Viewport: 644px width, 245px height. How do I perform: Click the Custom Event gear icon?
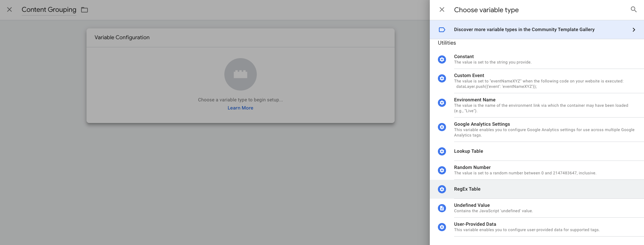click(442, 78)
